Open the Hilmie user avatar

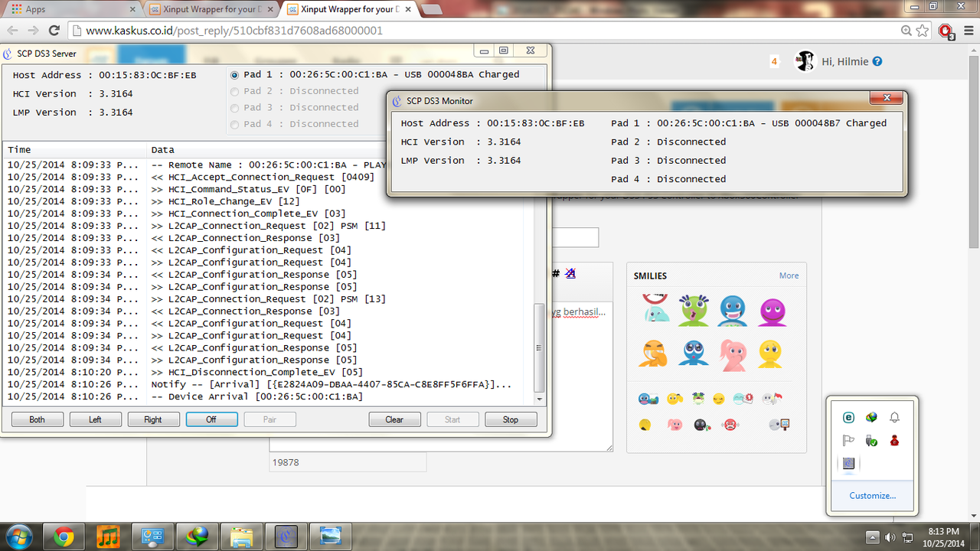click(805, 61)
